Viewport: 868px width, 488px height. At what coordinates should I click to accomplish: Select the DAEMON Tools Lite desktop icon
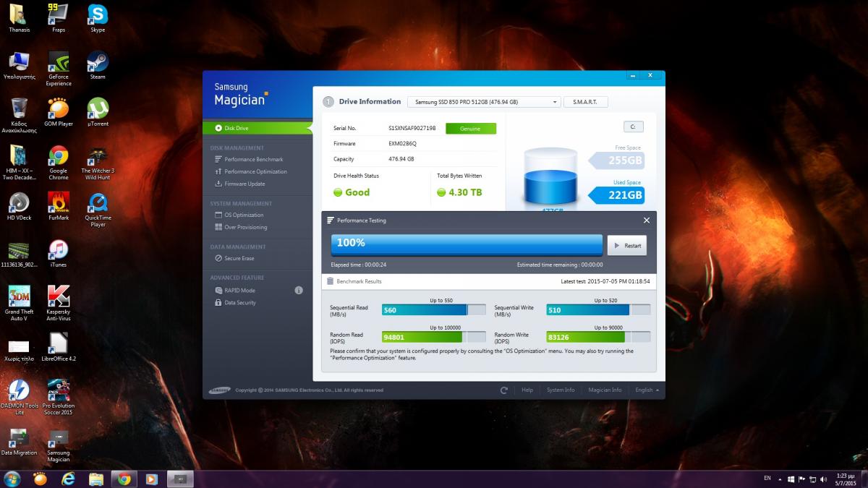[x=20, y=397]
